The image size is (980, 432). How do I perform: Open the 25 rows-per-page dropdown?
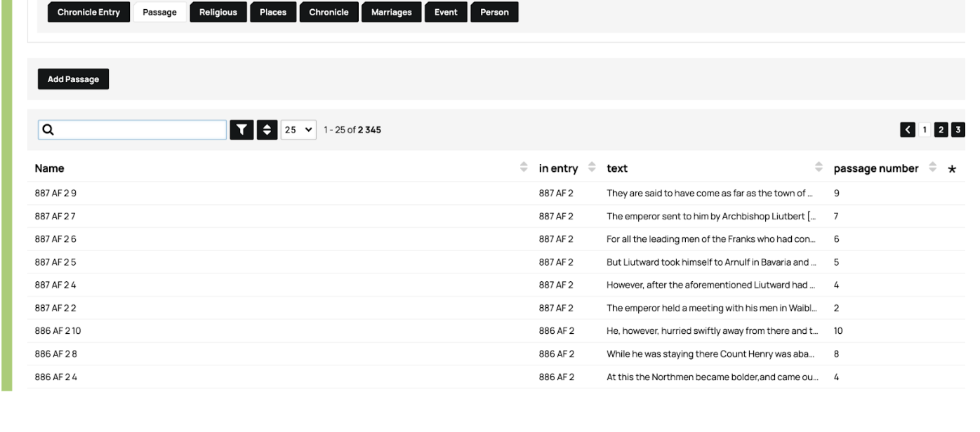coord(298,130)
